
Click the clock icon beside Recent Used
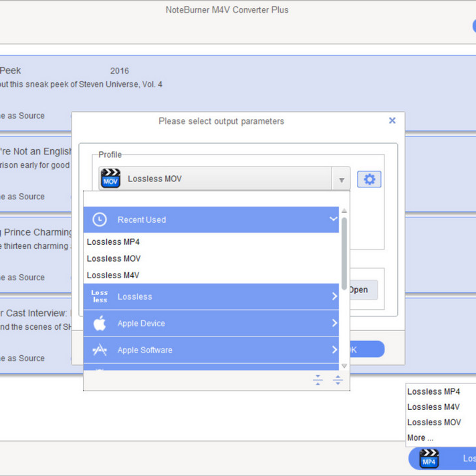click(99, 220)
